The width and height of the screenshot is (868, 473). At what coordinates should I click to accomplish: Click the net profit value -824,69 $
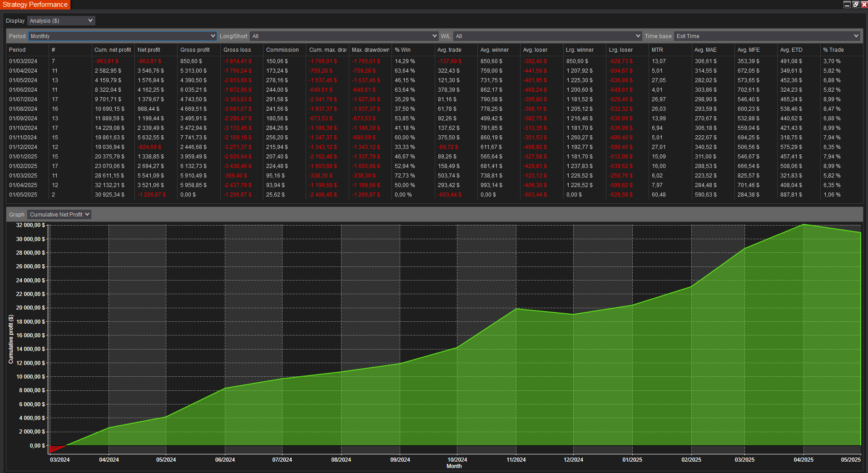[x=149, y=147]
